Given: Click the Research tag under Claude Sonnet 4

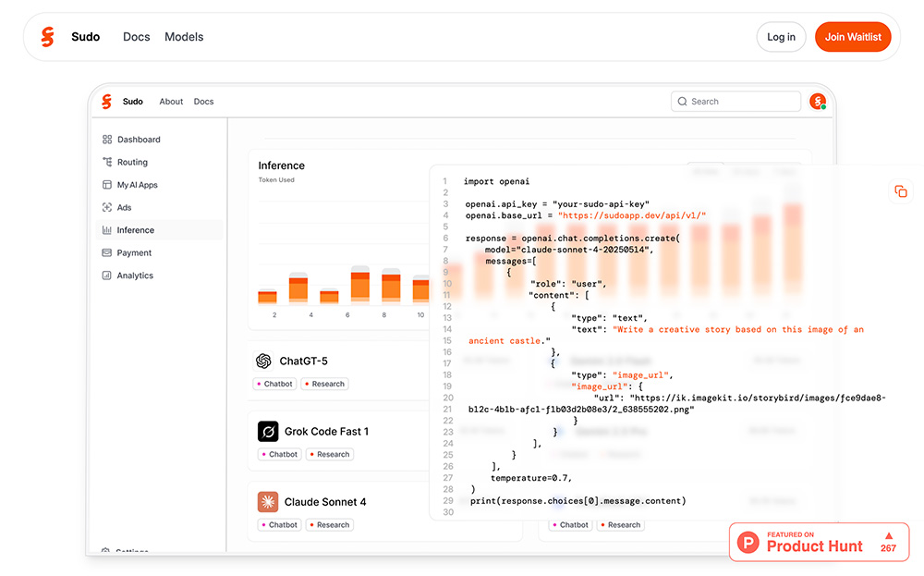Looking at the screenshot, I should pos(330,525).
